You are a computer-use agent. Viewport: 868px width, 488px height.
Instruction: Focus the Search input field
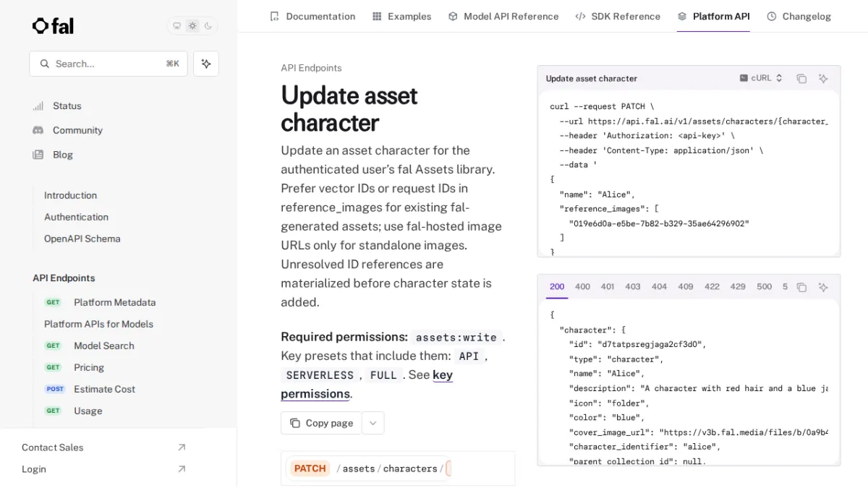click(x=109, y=64)
